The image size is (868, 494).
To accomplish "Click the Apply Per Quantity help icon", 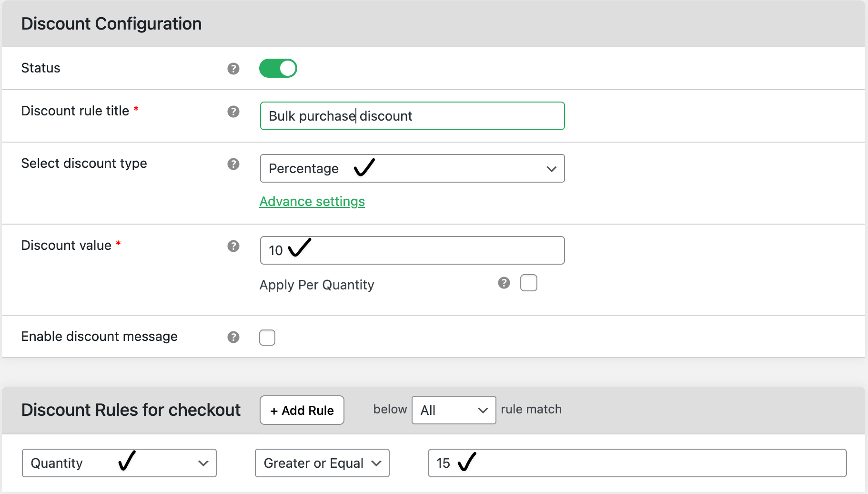I will click(x=504, y=283).
